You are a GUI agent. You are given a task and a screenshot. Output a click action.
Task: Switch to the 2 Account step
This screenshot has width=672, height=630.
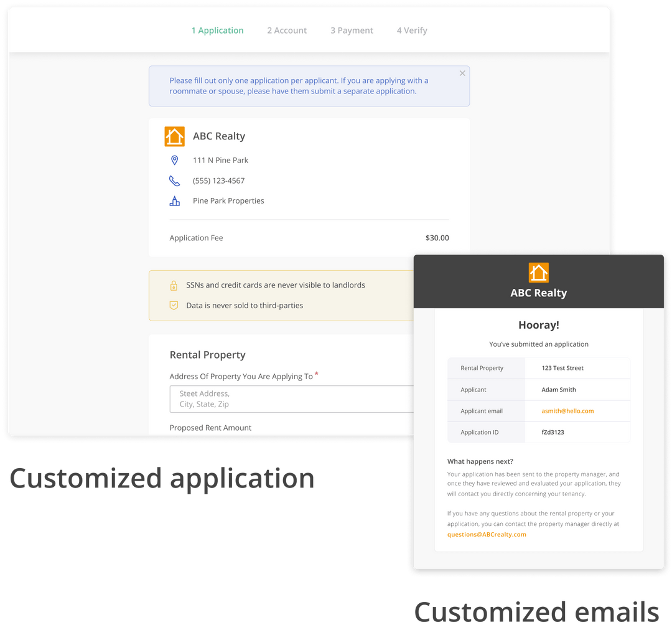pos(287,30)
